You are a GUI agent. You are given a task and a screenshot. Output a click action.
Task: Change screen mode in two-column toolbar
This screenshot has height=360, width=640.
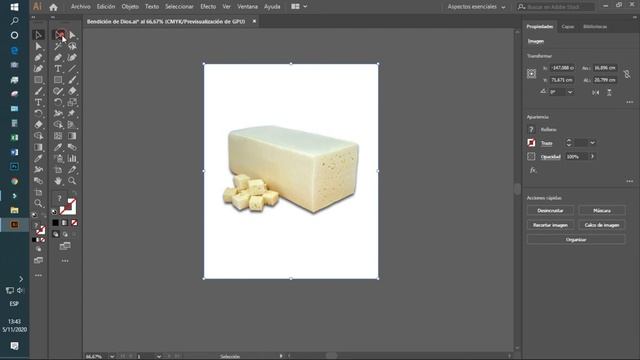[x=65, y=246]
